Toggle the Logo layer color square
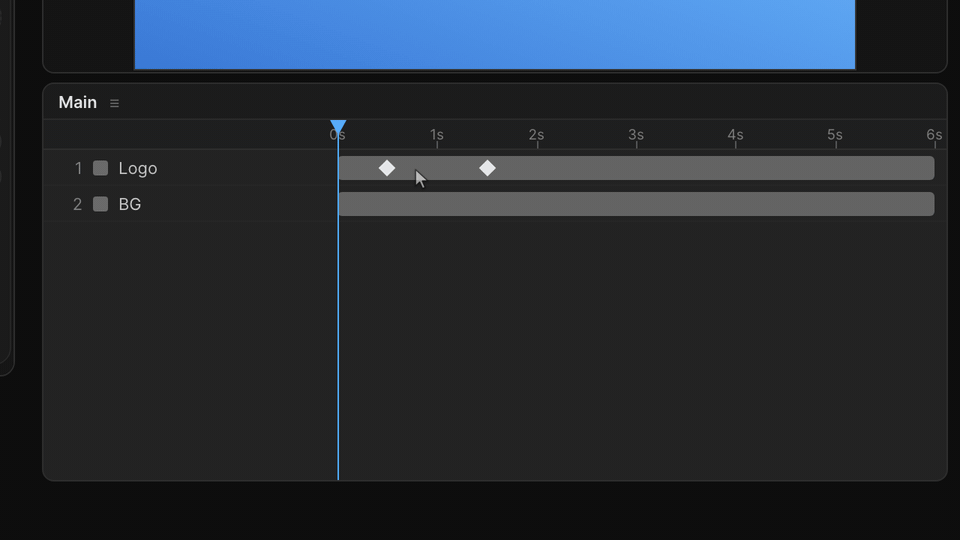960x540 pixels. tap(100, 168)
